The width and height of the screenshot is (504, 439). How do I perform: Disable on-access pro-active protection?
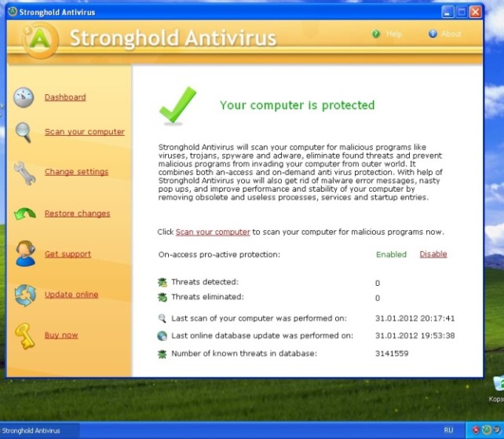pos(433,254)
